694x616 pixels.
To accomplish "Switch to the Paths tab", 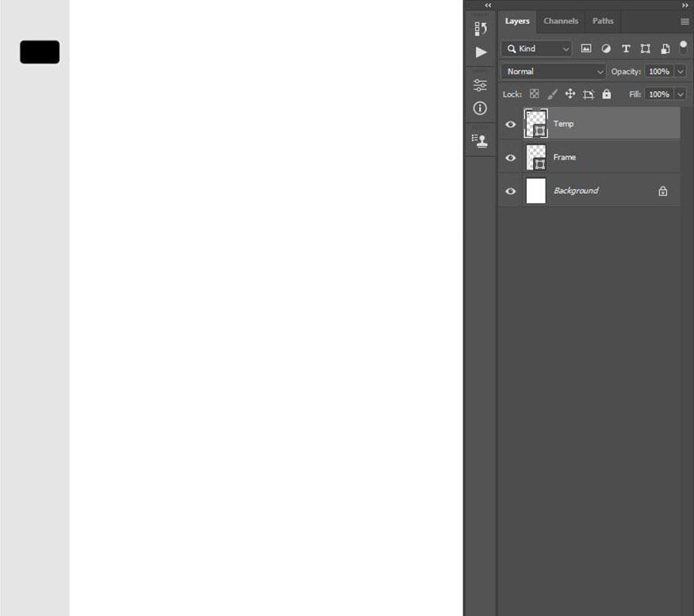I will (x=603, y=21).
